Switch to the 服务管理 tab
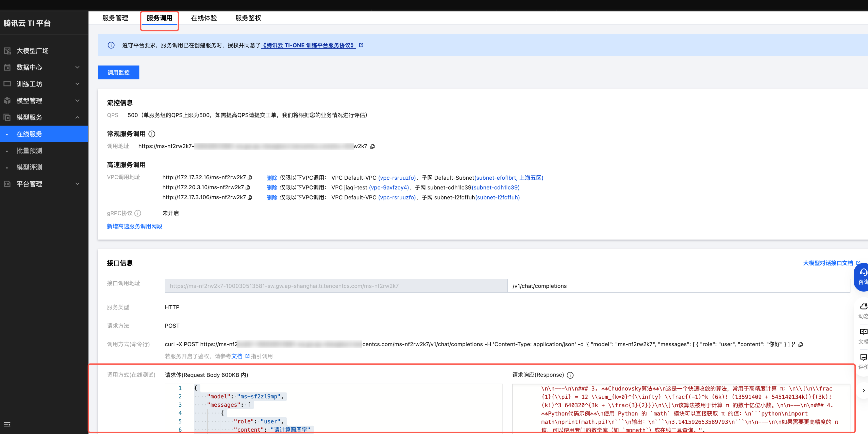 pyautogui.click(x=115, y=18)
